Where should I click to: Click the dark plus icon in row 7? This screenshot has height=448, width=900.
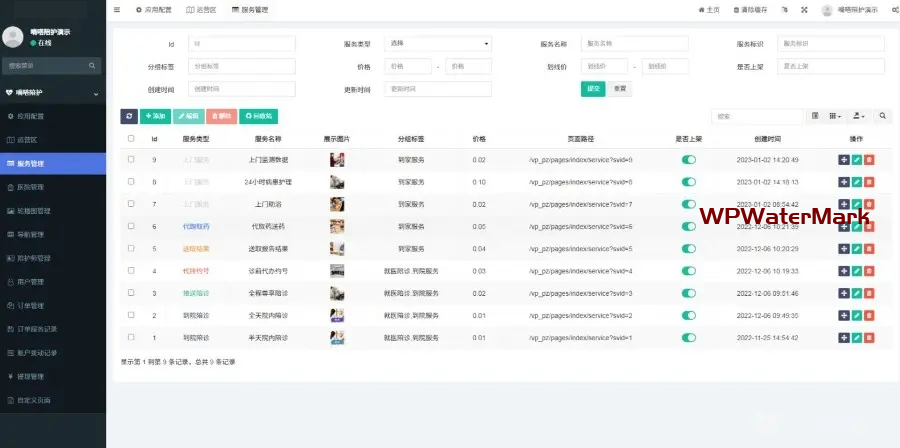coord(843,204)
